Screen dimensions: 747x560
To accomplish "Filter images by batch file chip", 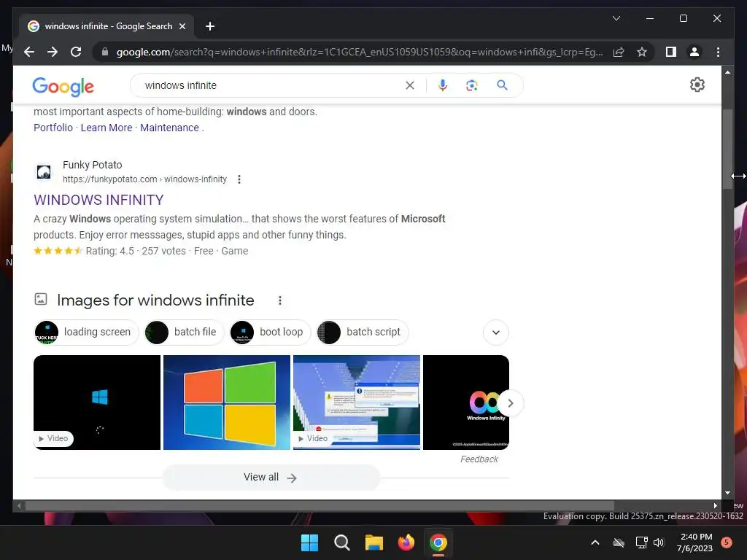I will click(184, 332).
